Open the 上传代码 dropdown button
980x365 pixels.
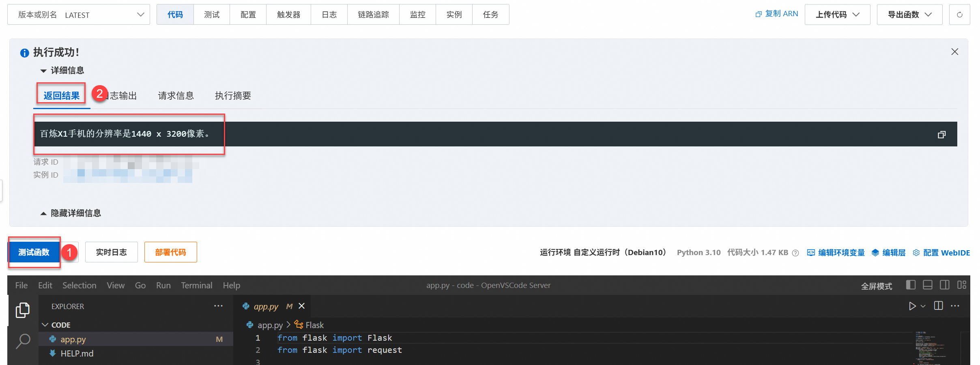(837, 15)
